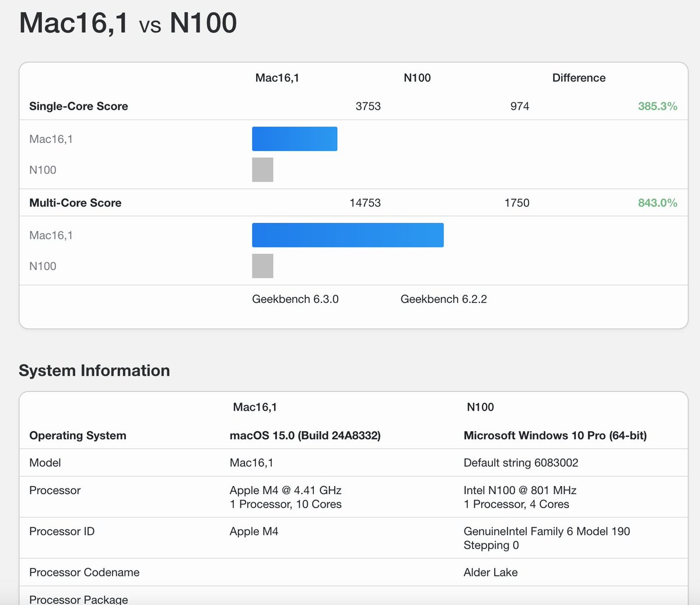Image resolution: width=700 pixels, height=605 pixels.
Task: Click N100 label beside multi-core bar
Action: coord(43,266)
